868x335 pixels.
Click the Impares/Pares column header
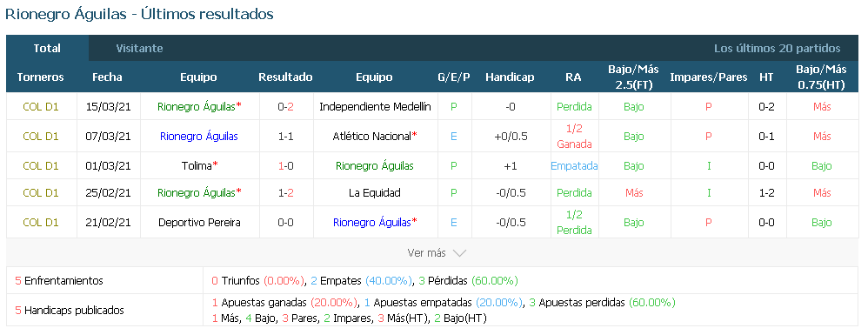[x=709, y=77]
